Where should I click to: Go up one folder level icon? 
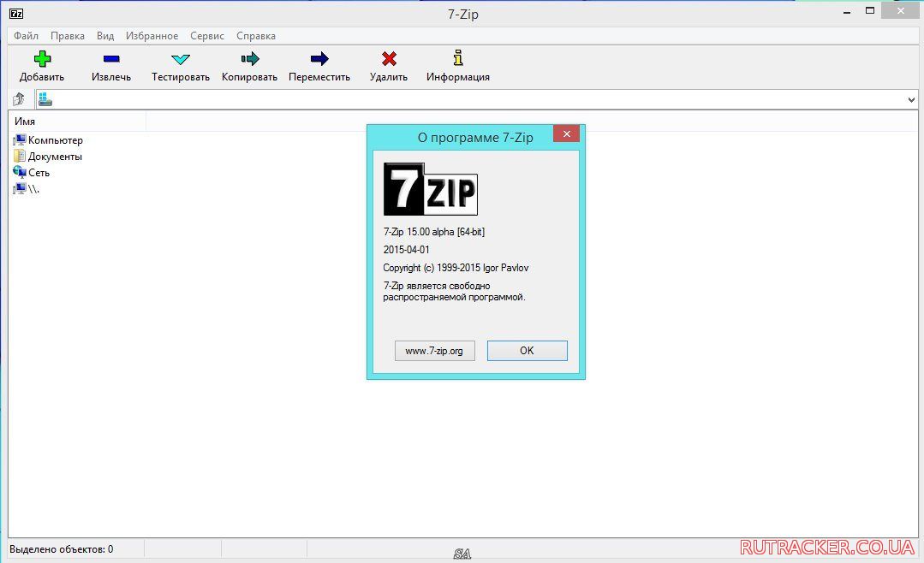pyautogui.click(x=19, y=99)
